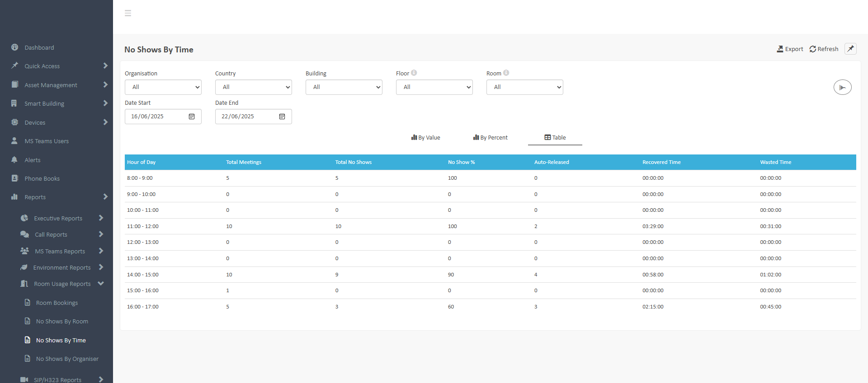Open the Date End calendar picker icon

(282, 117)
